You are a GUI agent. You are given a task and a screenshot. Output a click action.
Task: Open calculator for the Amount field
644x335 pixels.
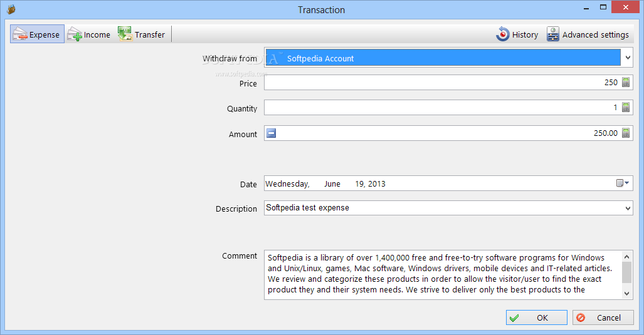coord(626,133)
